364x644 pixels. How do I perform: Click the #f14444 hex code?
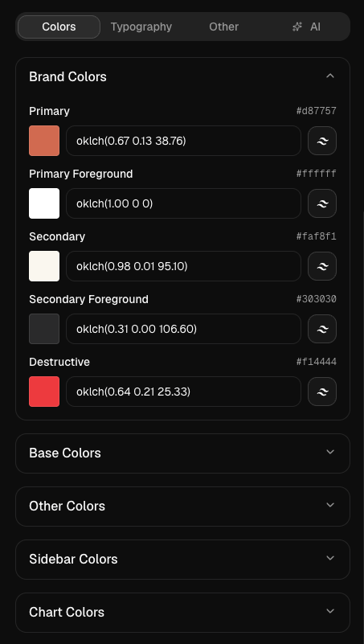[317, 362]
